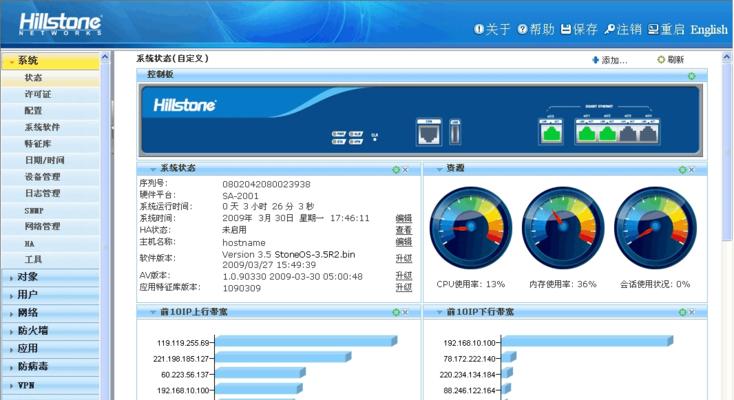Close the 资源 panel
734x400 pixels.
(691, 170)
